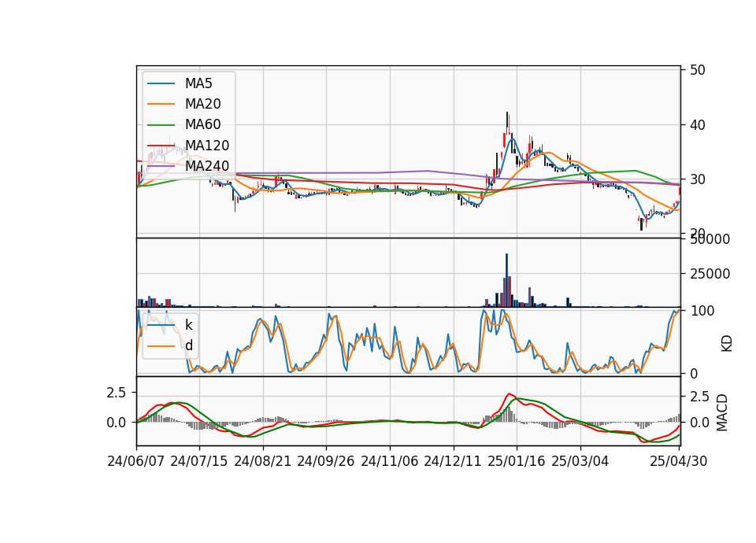
Task: Click the tallest volume bar in January
Action: pyautogui.click(x=506, y=280)
